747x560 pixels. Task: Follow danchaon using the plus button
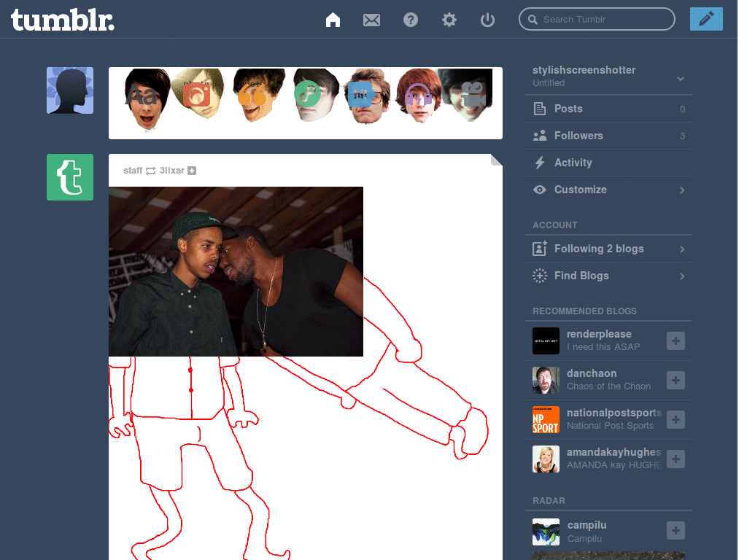point(676,380)
